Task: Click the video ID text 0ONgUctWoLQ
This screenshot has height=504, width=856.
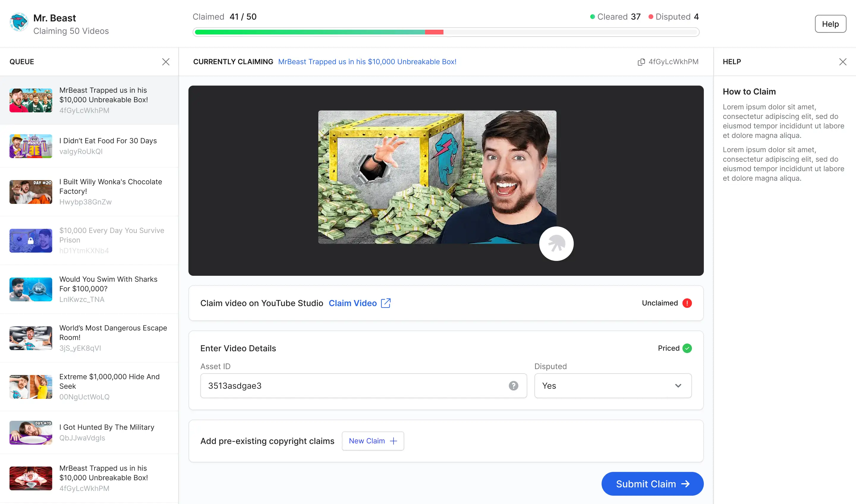Action: (85, 397)
